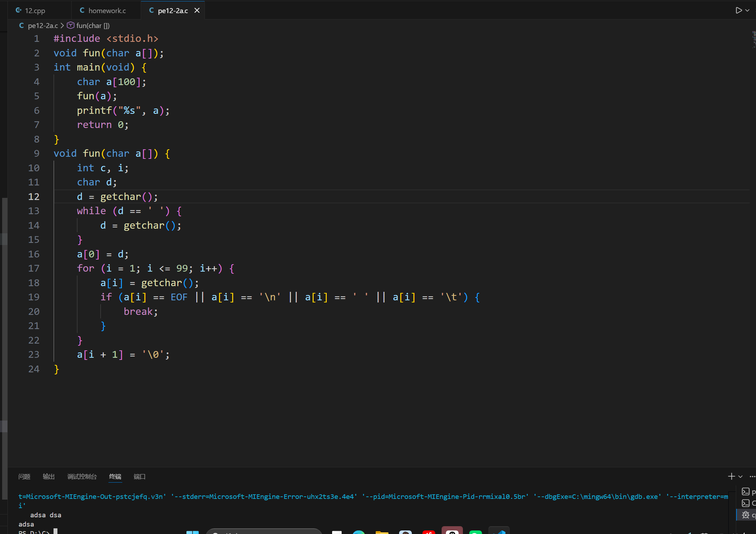Screen dimensions: 756x534
Task: Select the cppdbg debug terminal bug icon
Action: tap(745, 515)
